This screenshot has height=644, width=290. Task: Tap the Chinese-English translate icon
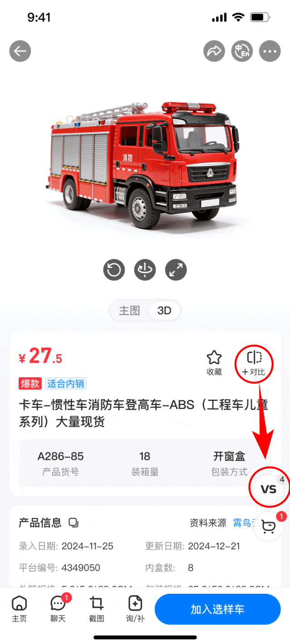pyautogui.click(x=242, y=51)
